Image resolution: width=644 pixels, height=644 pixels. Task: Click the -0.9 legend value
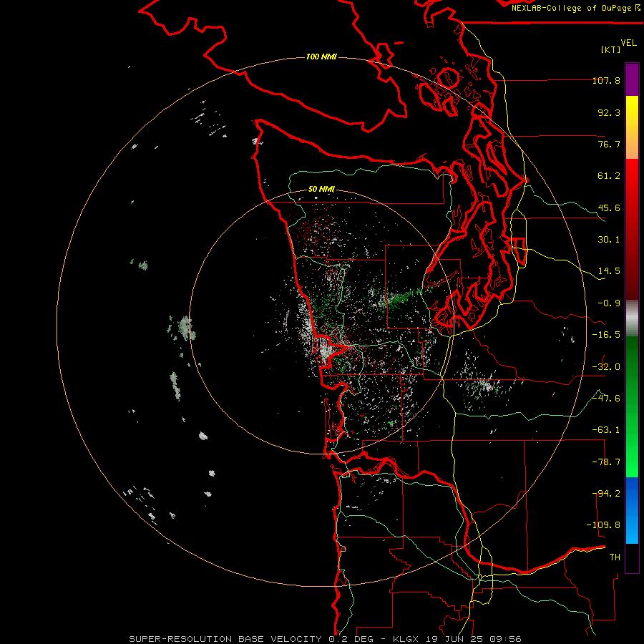point(609,303)
